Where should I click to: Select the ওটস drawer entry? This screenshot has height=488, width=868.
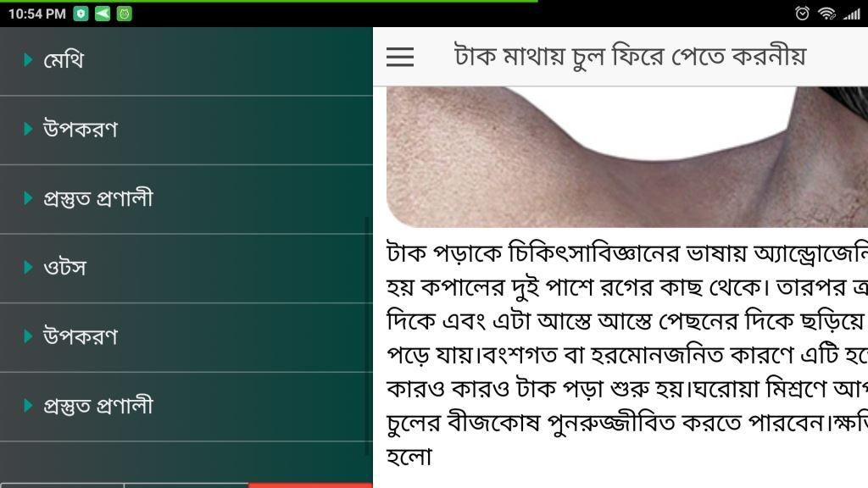click(186, 269)
